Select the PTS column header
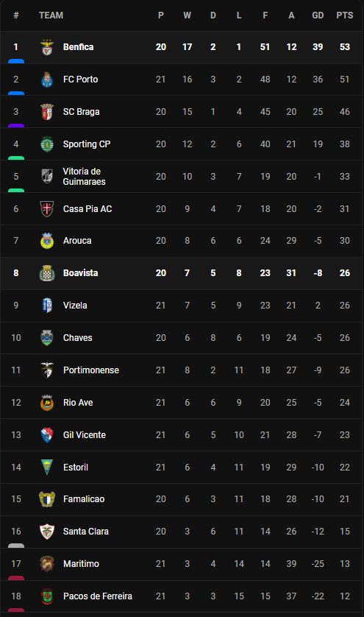This screenshot has width=364, height=617. pos(345,15)
